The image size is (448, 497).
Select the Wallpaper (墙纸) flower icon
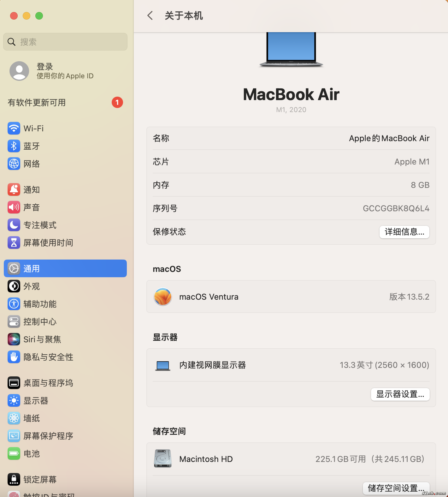pyautogui.click(x=14, y=418)
